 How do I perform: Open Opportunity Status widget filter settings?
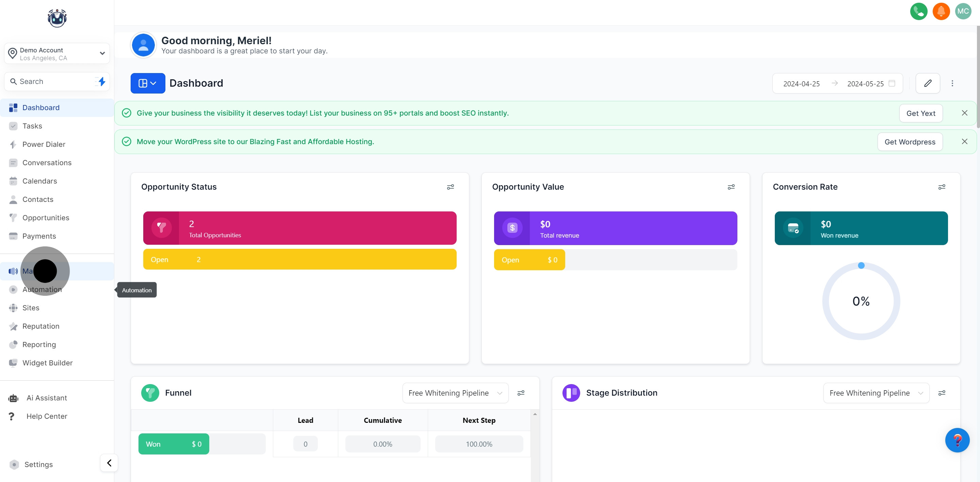tap(450, 187)
